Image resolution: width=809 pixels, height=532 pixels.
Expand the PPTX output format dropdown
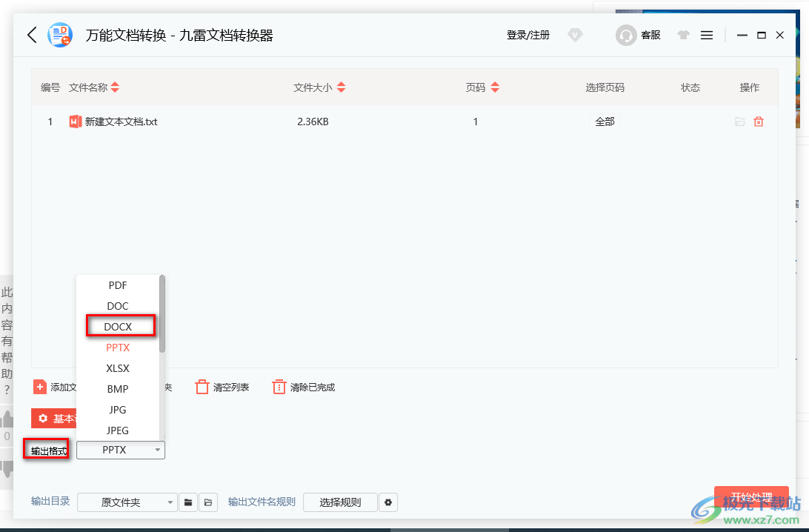[121, 450]
